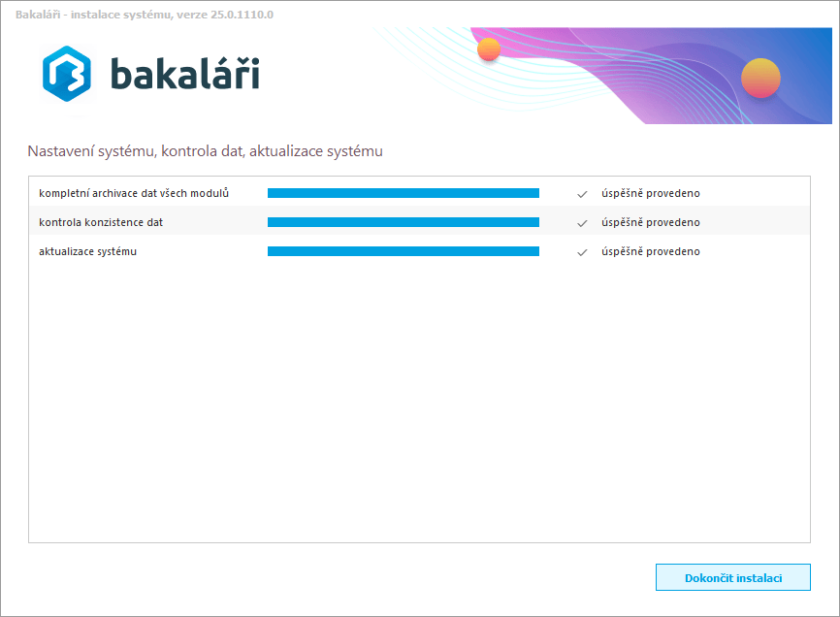Click the Nastavení systému heading text
Image resolution: width=840 pixels, height=617 pixels.
205,151
